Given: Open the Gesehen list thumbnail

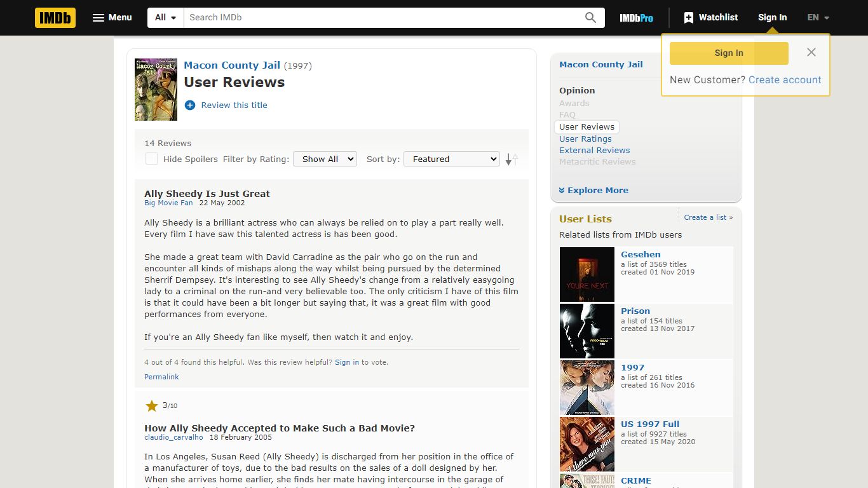Looking at the screenshot, I should point(587,274).
